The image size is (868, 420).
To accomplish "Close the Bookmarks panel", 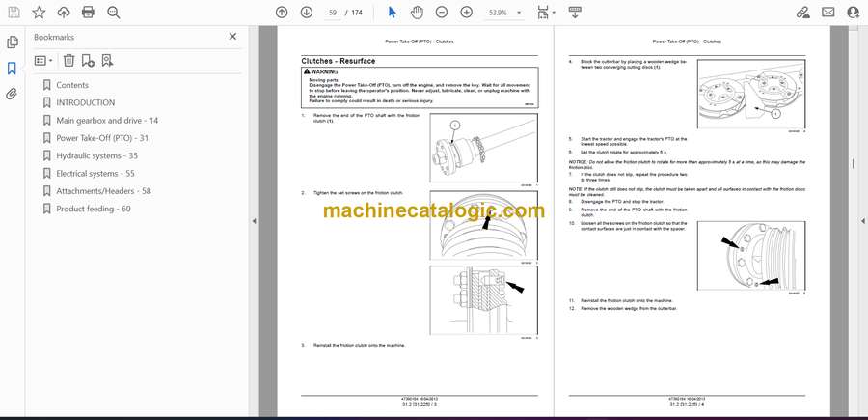I will [232, 37].
